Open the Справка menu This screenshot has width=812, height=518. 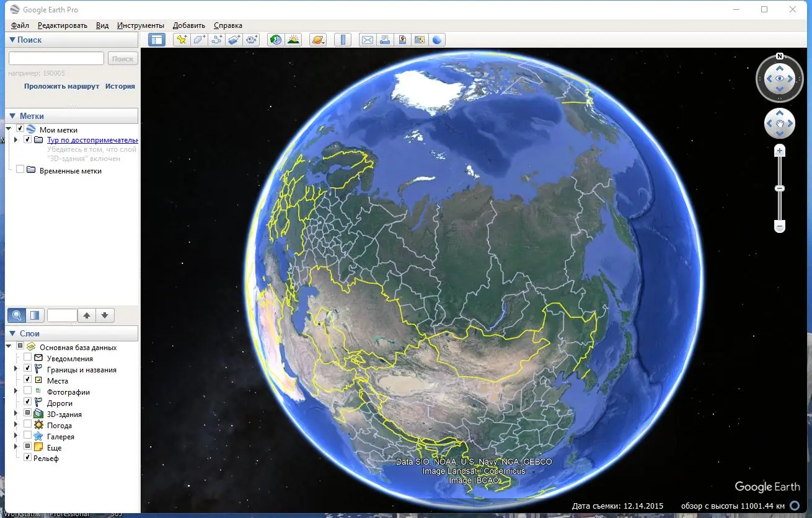227,25
